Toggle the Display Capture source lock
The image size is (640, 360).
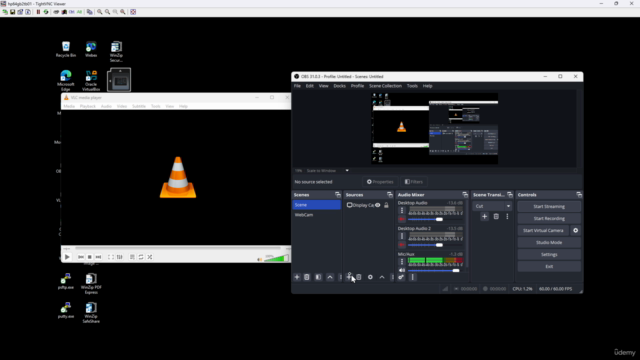[386, 205]
